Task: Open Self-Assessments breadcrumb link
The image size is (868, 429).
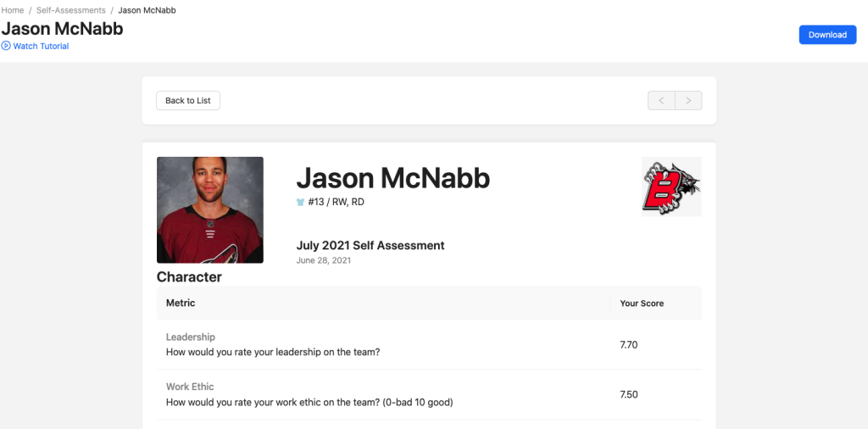Action: coord(71,10)
